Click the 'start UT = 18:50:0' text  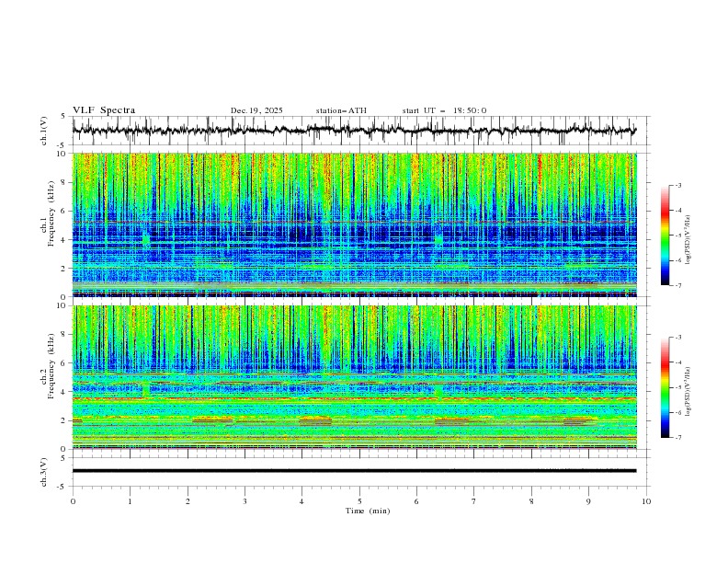coord(444,110)
